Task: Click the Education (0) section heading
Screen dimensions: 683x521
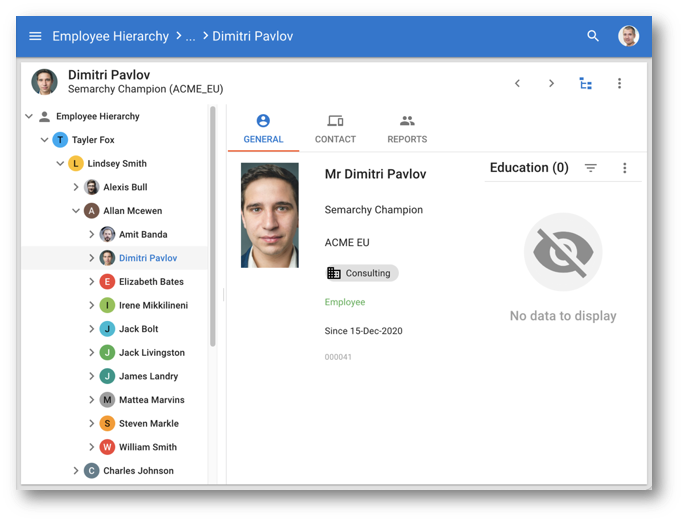Action: pyautogui.click(x=529, y=168)
